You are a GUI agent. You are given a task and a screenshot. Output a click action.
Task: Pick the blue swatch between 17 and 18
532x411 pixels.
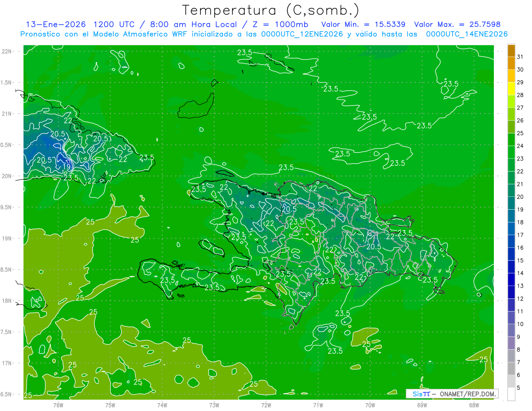coord(511,229)
